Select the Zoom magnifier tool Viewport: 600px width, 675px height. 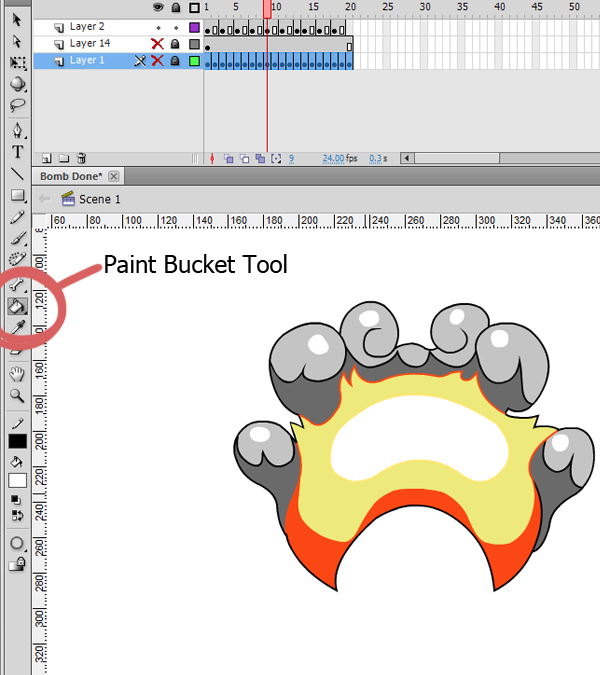(x=17, y=396)
